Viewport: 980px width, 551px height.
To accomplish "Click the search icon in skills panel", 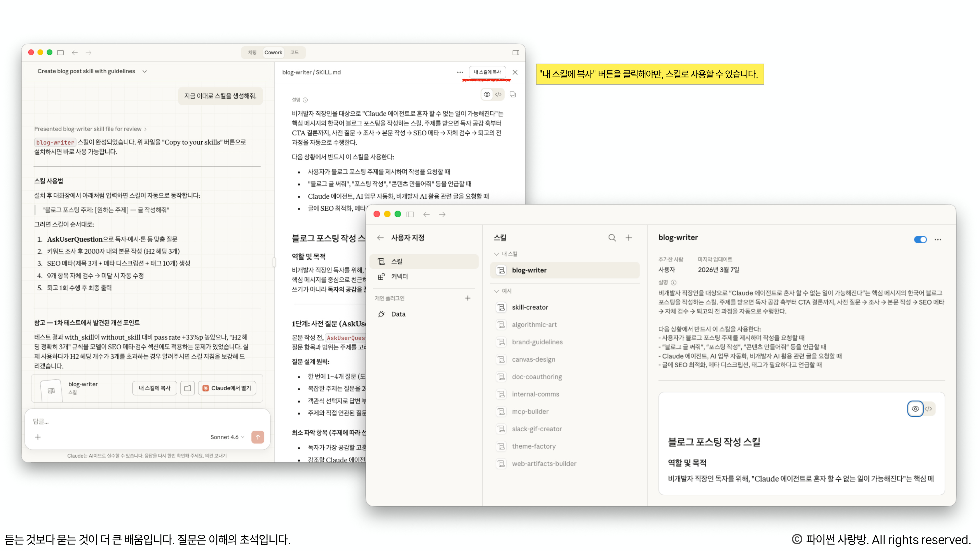I will point(612,238).
